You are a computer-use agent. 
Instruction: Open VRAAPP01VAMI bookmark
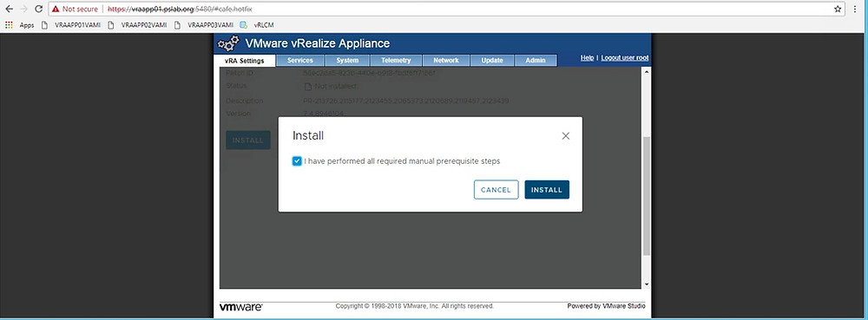coord(71,25)
